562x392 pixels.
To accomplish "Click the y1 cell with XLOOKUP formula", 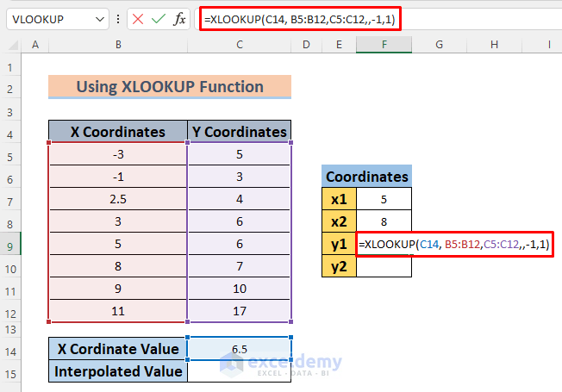I will (x=454, y=244).
